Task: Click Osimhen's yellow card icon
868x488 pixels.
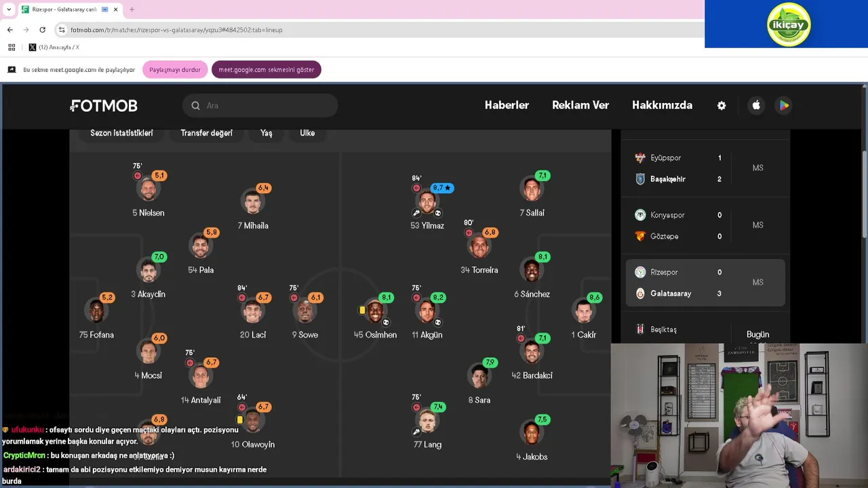Action: click(362, 310)
